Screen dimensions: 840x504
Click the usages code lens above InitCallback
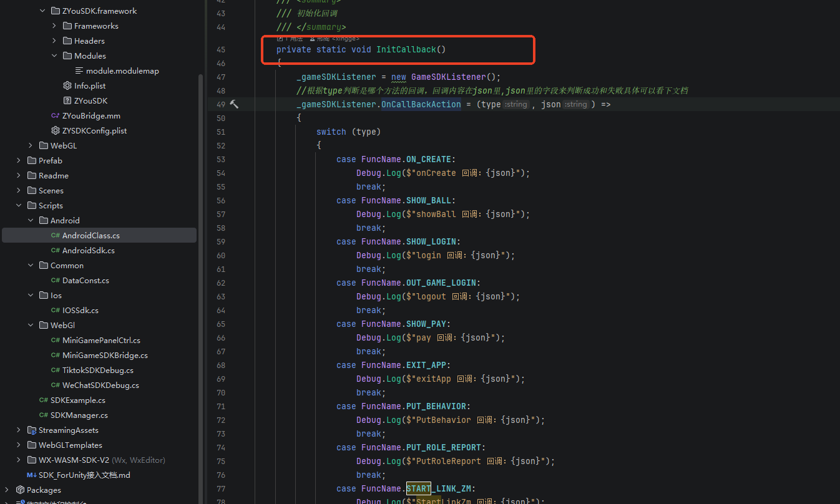pos(290,39)
